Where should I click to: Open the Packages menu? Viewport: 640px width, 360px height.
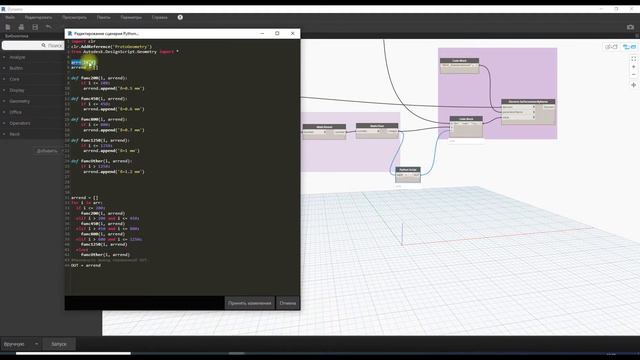pyautogui.click(x=104, y=18)
